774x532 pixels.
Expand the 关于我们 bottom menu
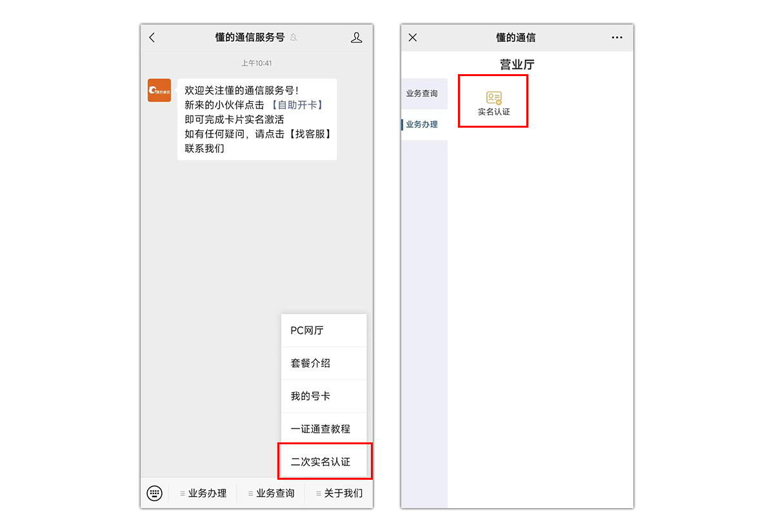(339, 493)
